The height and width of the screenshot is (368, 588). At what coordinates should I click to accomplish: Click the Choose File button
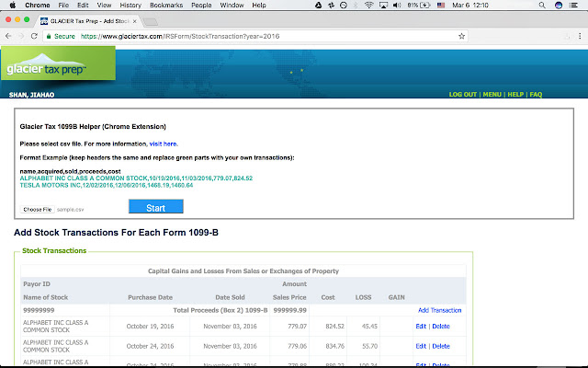[x=37, y=210]
